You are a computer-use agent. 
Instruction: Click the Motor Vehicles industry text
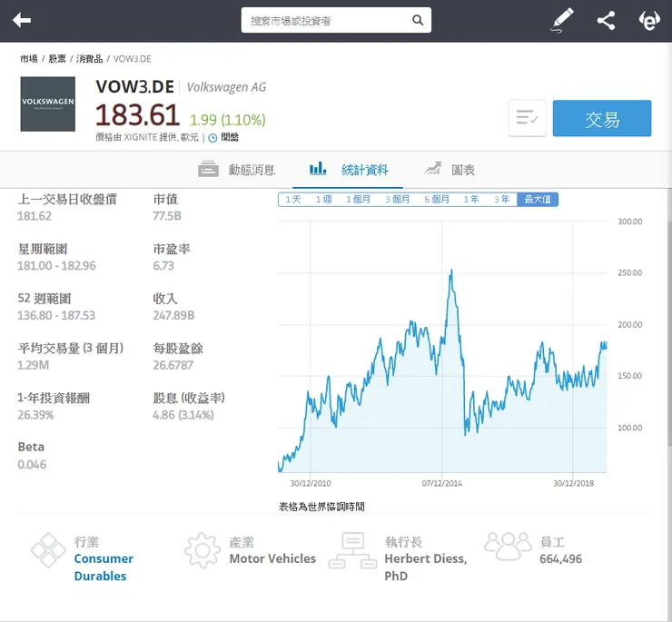(272, 558)
